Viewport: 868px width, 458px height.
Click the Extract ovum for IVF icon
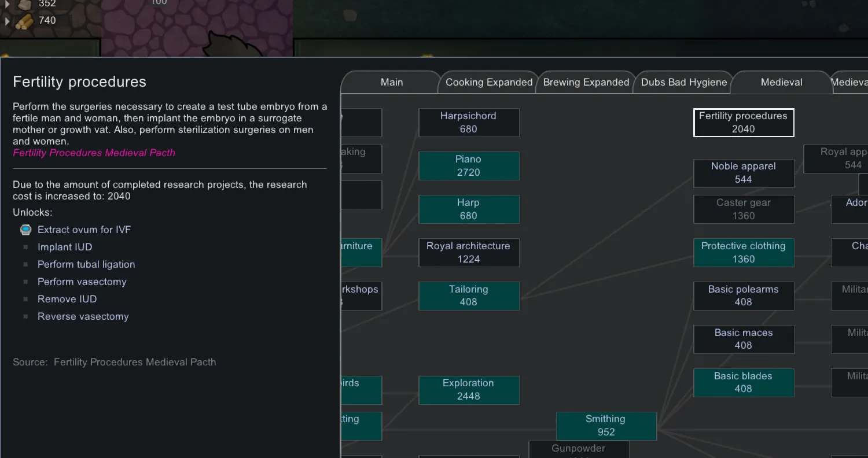[x=25, y=230]
